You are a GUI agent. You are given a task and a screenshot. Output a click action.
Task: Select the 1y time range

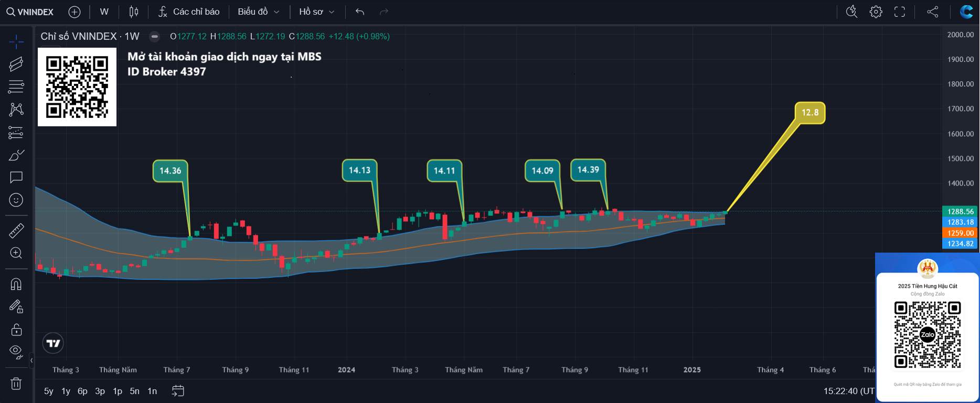tap(66, 391)
